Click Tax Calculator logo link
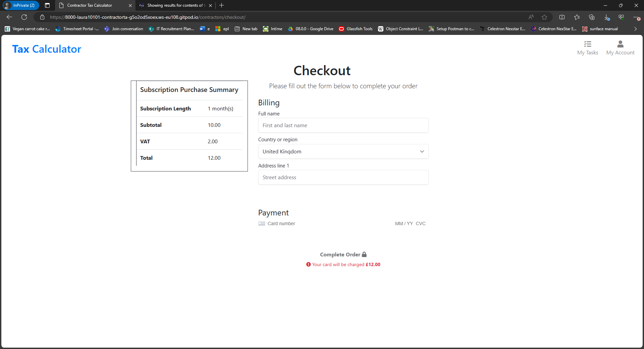 click(x=47, y=49)
